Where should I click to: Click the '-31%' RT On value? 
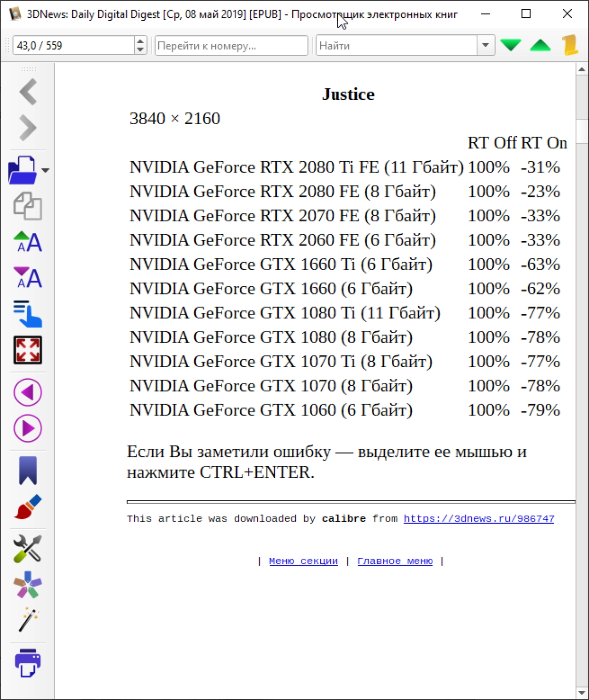(x=540, y=167)
